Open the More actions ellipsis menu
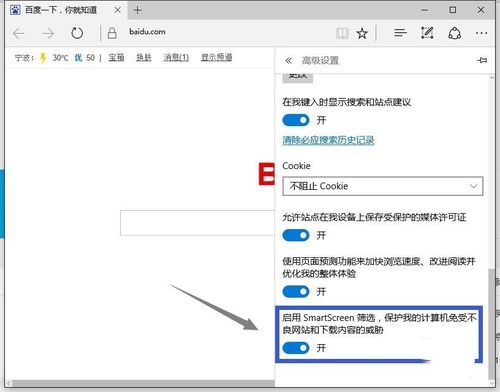 point(482,33)
